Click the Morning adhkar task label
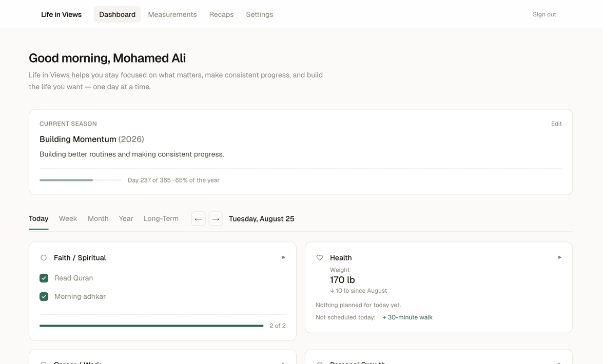The height and width of the screenshot is (364, 603). [80, 296]
